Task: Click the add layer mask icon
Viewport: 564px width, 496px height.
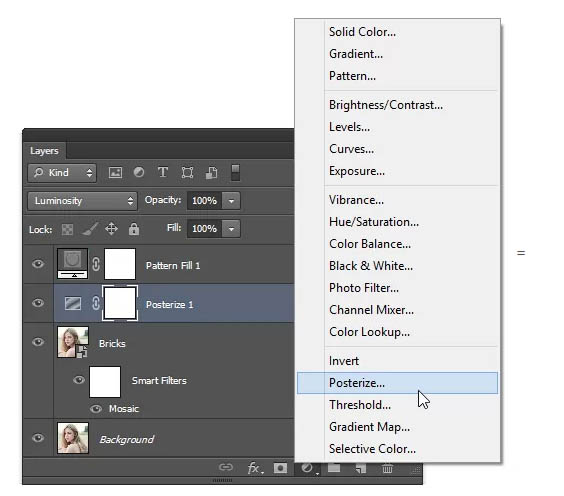Action: point(280,468)
